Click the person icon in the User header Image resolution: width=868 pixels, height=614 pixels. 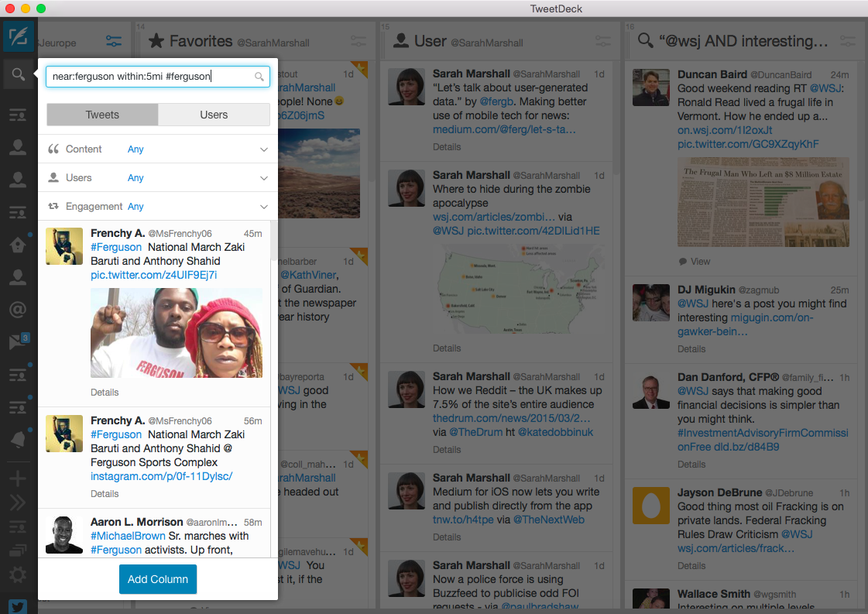point(401,40)
